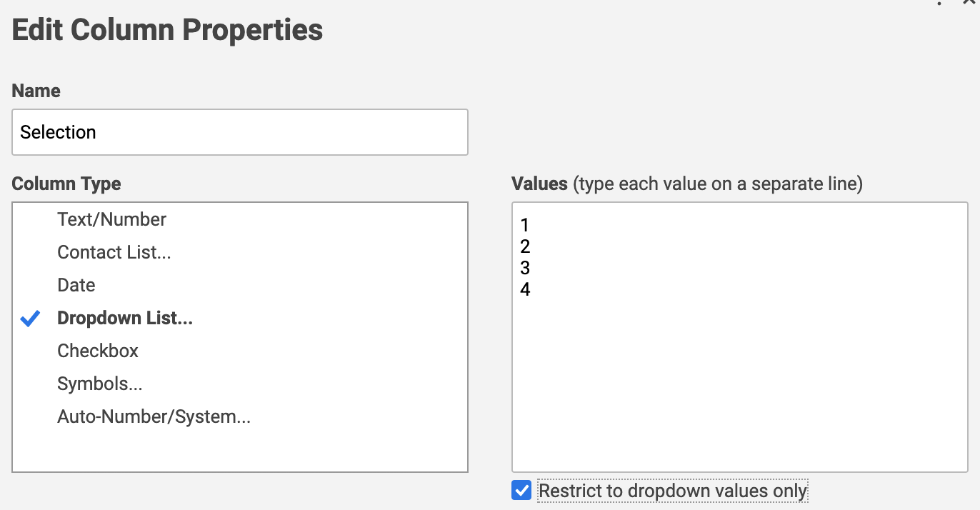This screenshot has height=510, width=980.
Task: Uncheck Restrict to dropdown values only checkbox
Action: coord(521,491)
